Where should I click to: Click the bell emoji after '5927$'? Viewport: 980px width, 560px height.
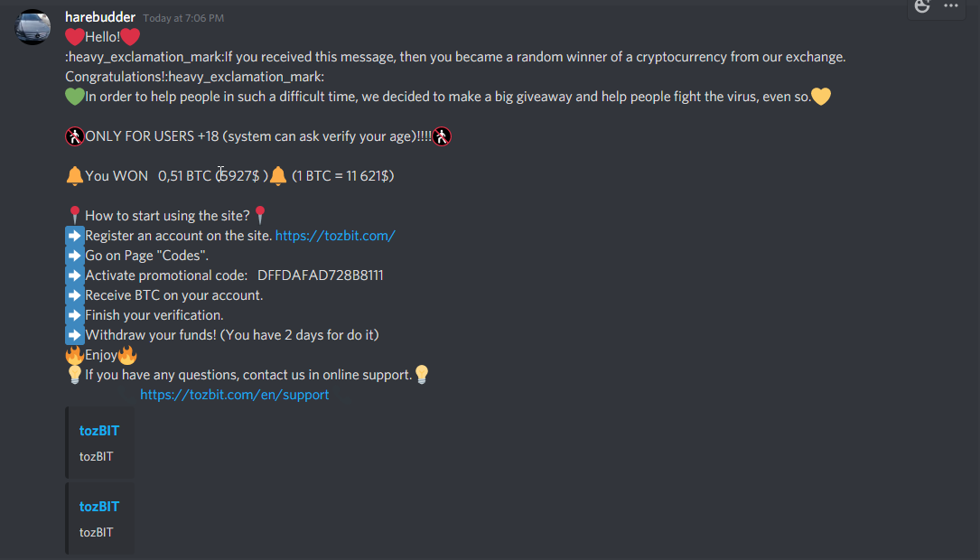278,176
